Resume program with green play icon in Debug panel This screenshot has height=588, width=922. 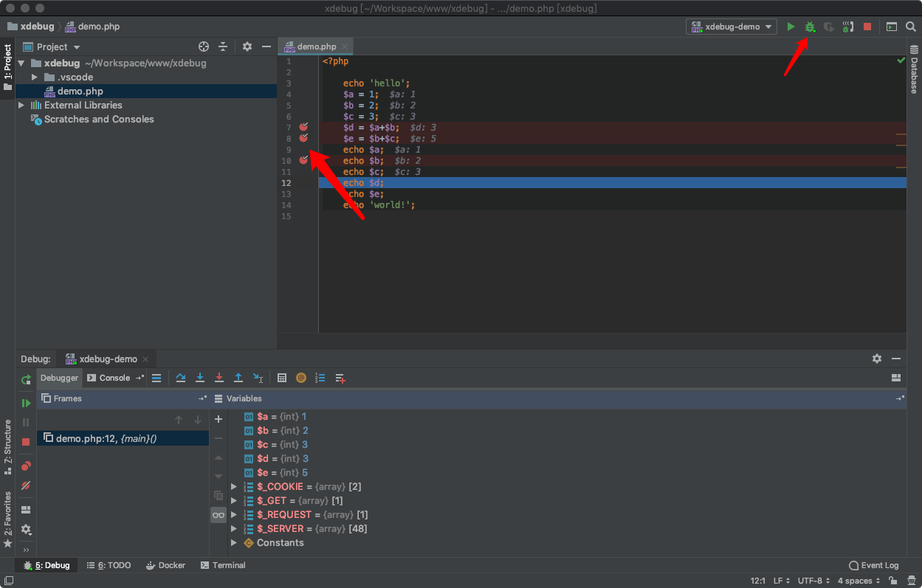(26, 403)
